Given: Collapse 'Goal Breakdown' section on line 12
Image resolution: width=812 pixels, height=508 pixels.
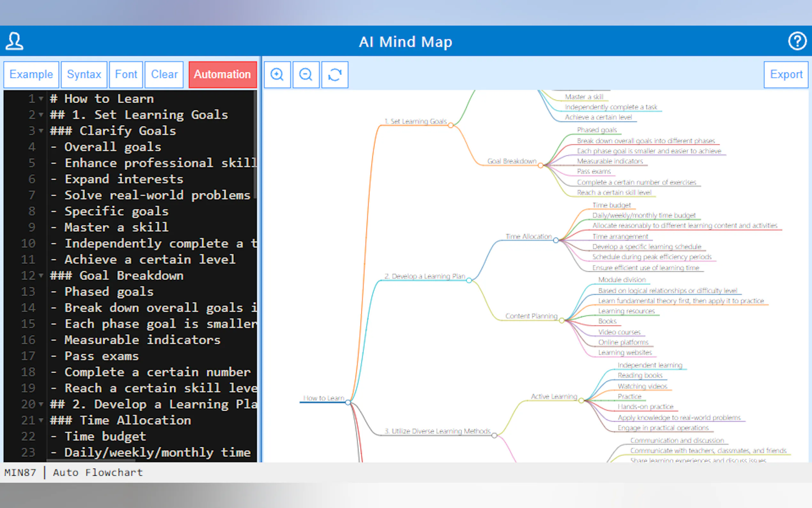Looking at the screenshot, I should pos(41,275).
